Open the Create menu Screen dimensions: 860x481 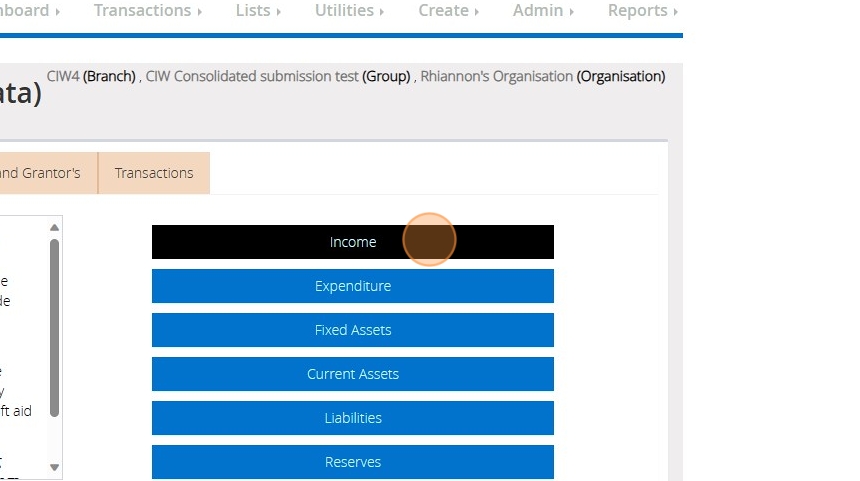coord(448,10)
